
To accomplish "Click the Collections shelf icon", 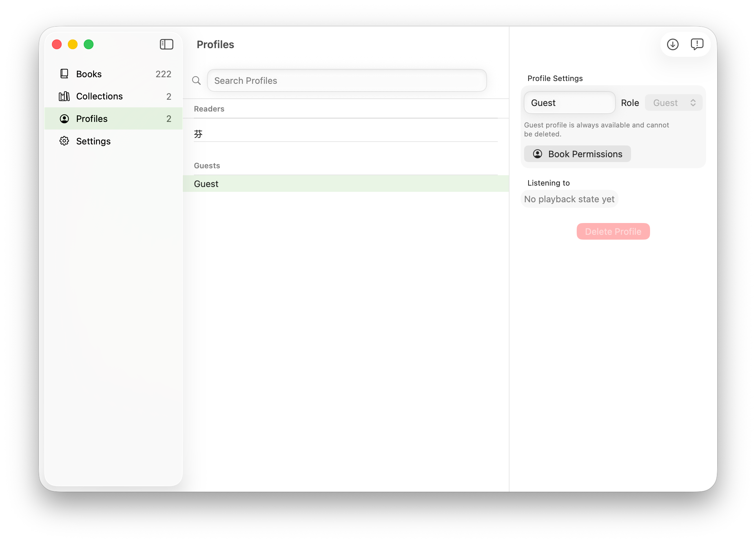I will [64, 96].
